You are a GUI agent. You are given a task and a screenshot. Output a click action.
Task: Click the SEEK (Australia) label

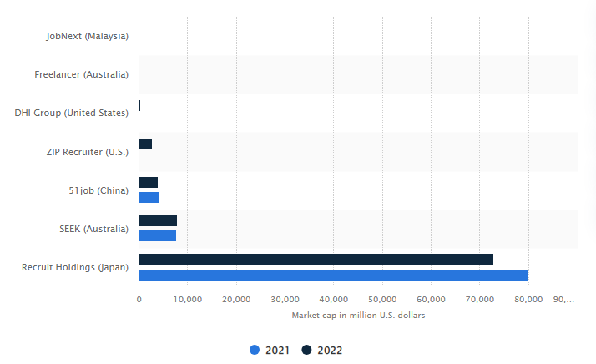pyautogui.click(x=93, y=229)
